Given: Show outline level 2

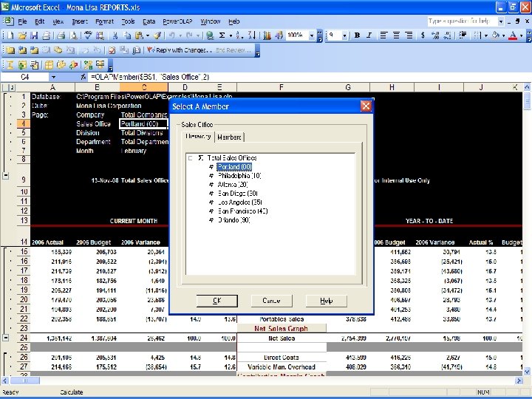Looking at the screenshot, I should tap(12, 87).
